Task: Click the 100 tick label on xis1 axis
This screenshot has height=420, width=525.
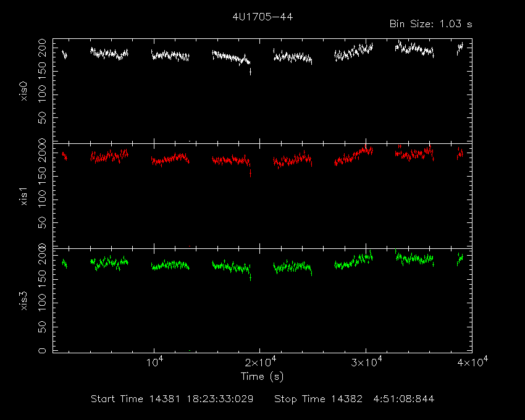Action: pyautogui.click(x=42, y=199)
